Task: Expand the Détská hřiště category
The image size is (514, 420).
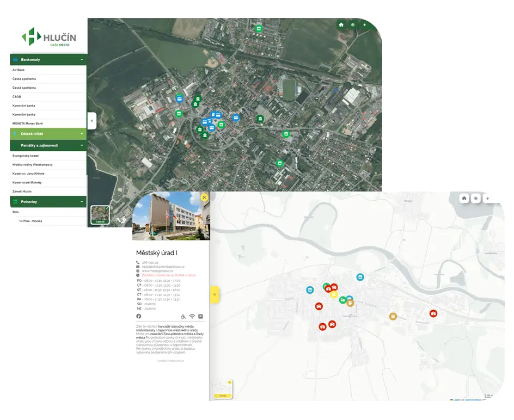Action: tap(83, 133)
